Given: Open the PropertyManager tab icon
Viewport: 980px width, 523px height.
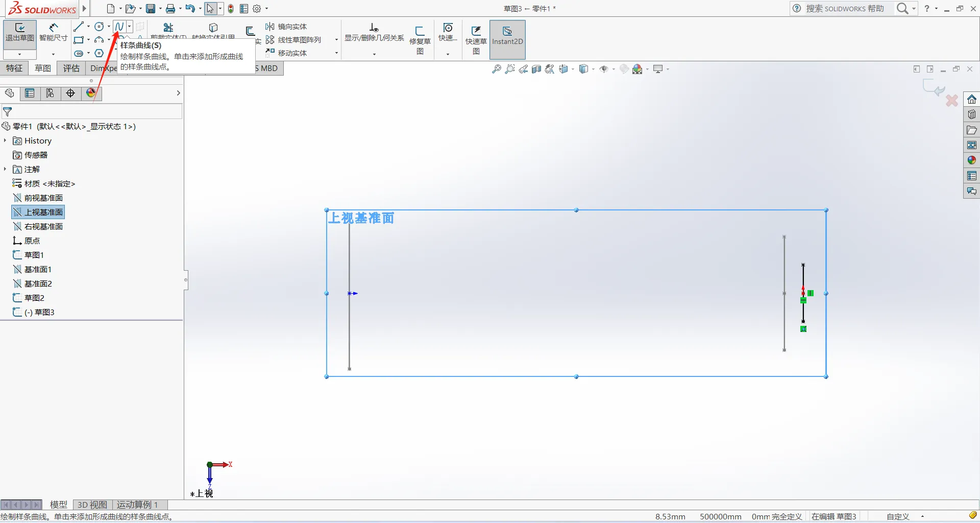Looking at the screenshot, I should pyautogui.click(x=30, y=93).
